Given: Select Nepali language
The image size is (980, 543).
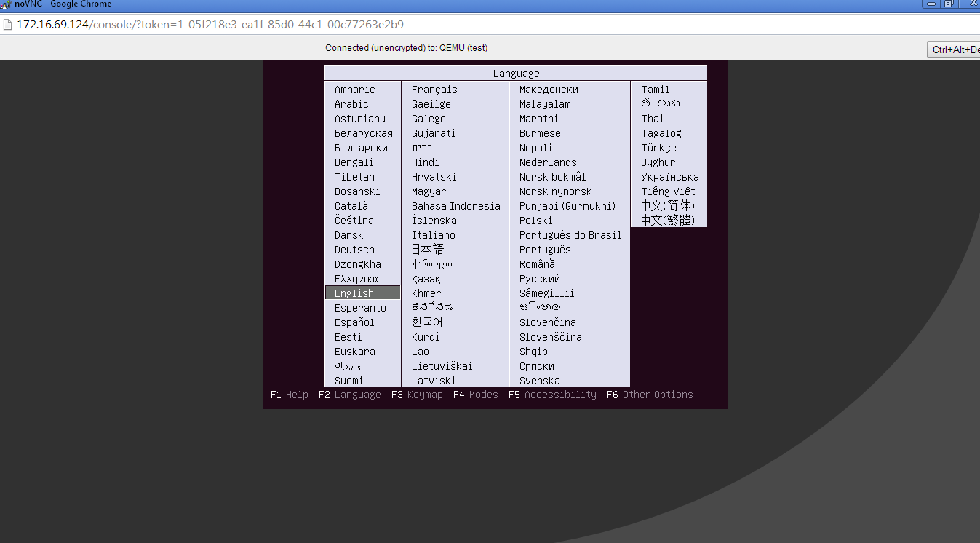Looking at the screenshot, I should [536, 148].
